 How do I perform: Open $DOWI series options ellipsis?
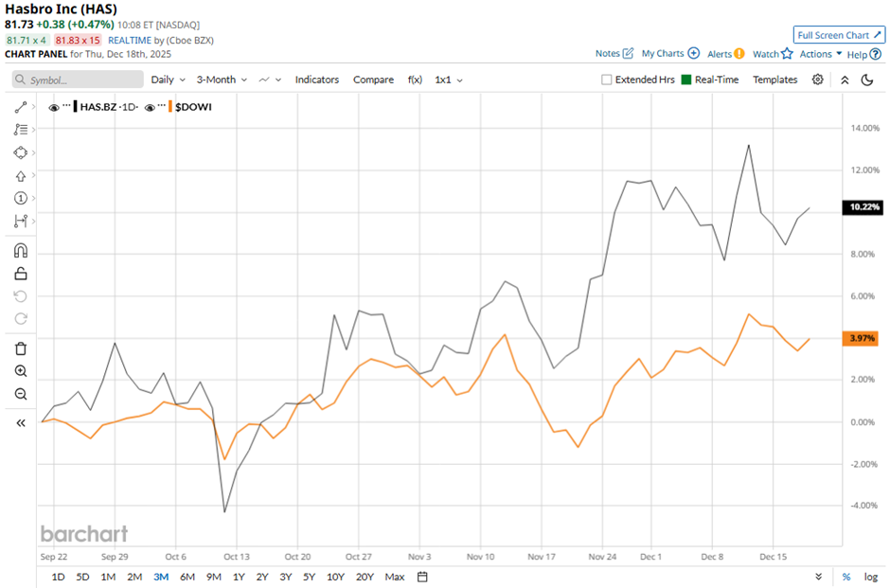[x=162, y=105]
